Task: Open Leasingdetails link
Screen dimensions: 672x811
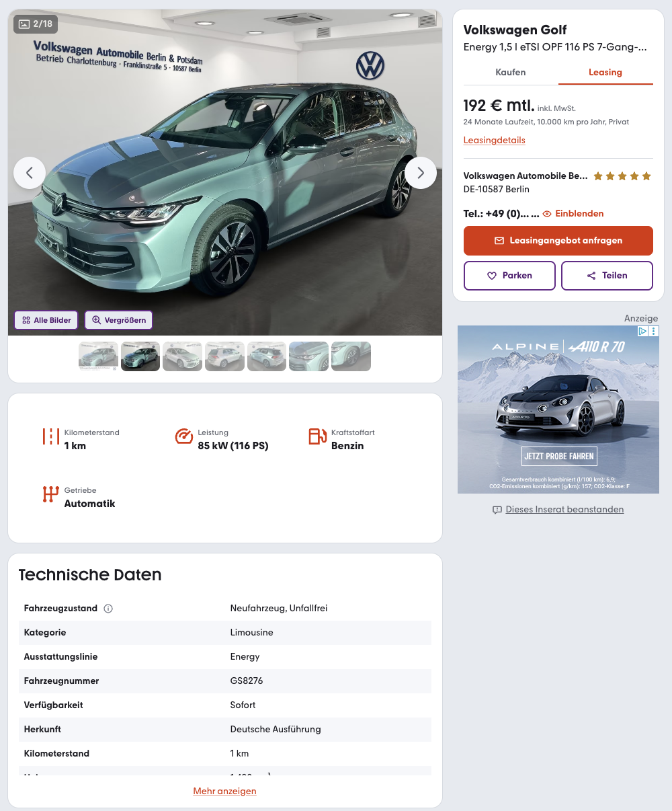Action: pyautogui.click(x=495, y=141)
